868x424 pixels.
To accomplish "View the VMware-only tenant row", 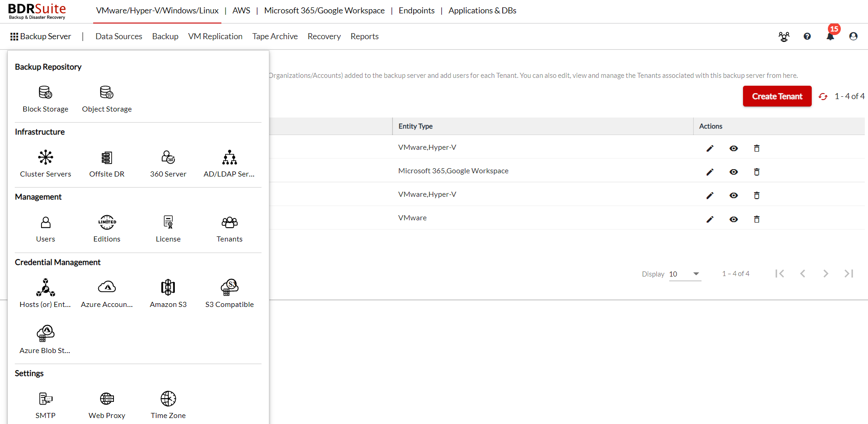I will point(733,219).
